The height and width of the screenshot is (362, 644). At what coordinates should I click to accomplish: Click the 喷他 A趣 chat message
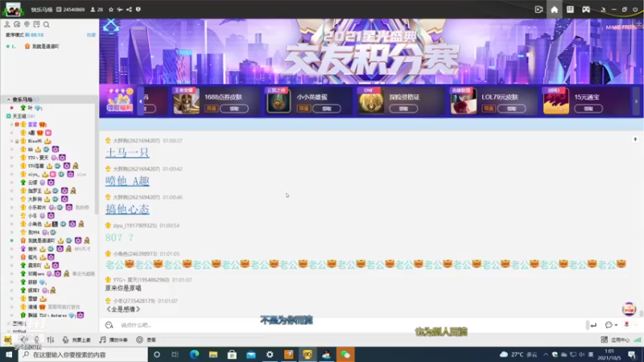(x=127, y=181)
